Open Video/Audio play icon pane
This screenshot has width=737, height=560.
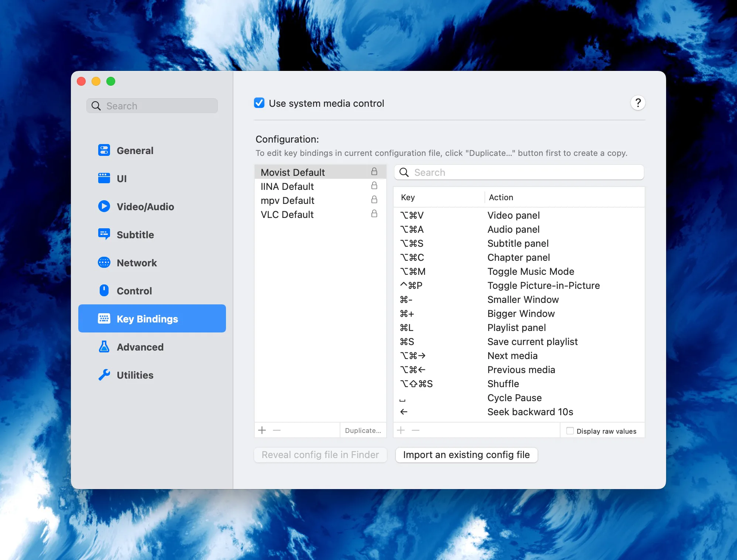point(104,206)
